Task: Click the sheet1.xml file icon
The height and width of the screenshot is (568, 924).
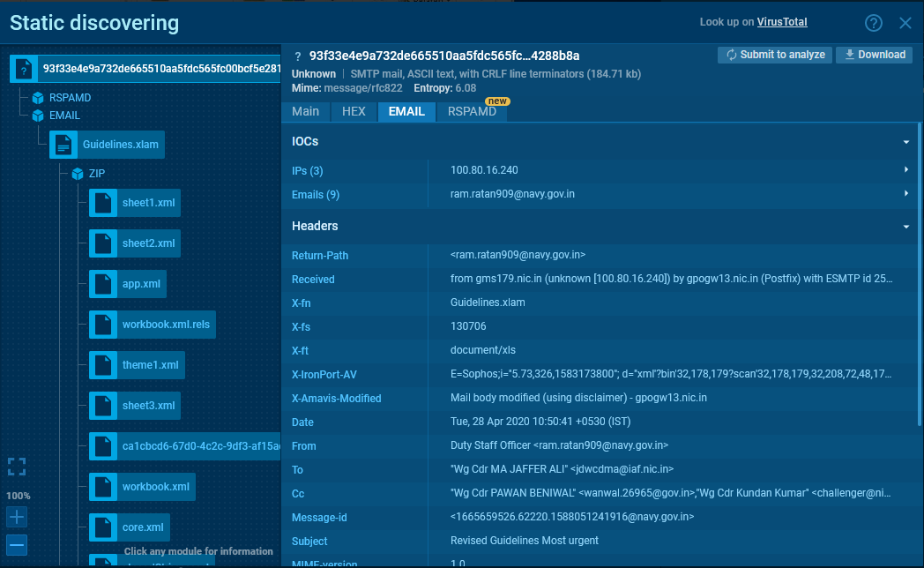Action: (103, 203)
